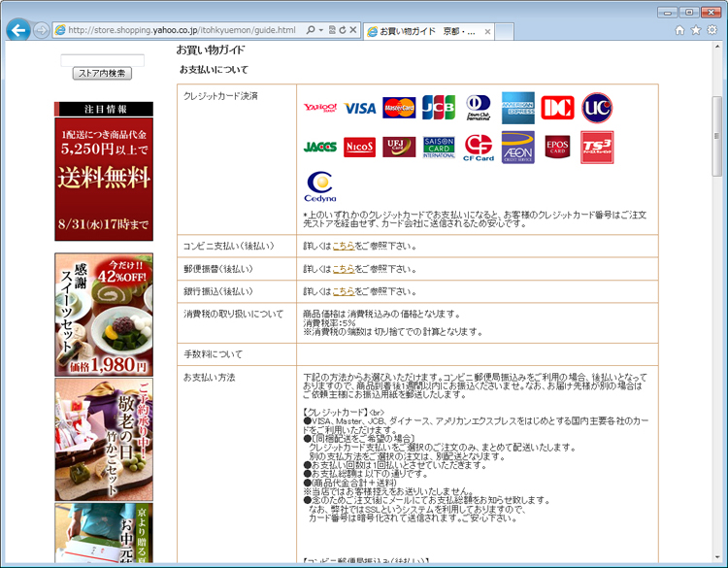Click the Home icon in browser
Image resolution: width=728 pixels, height=568 pixels.
coord(679,30)
